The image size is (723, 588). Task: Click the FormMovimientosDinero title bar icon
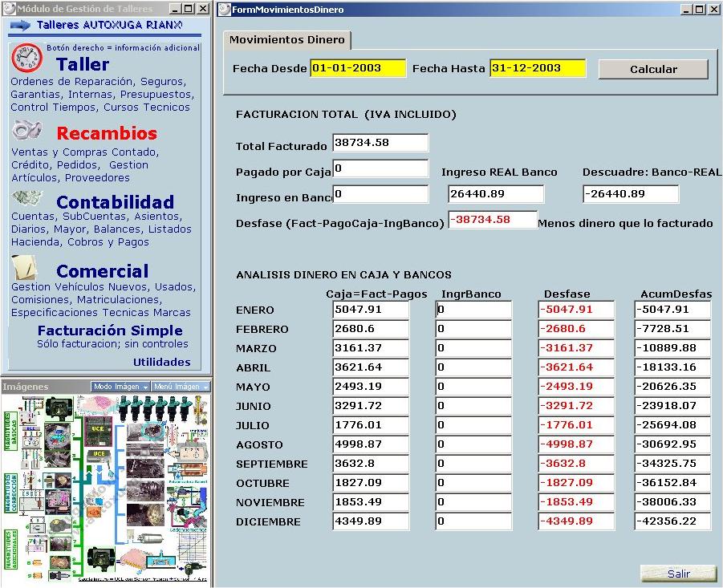pos(225,9)
